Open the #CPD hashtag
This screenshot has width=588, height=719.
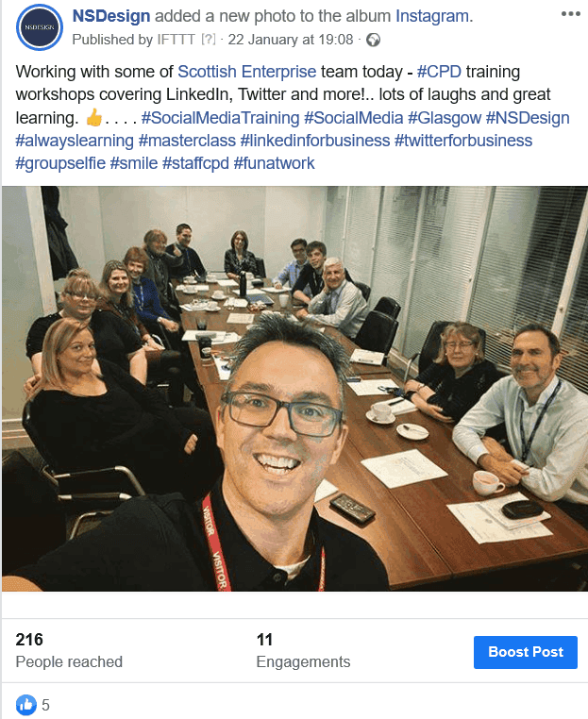(x=439, y=72)
